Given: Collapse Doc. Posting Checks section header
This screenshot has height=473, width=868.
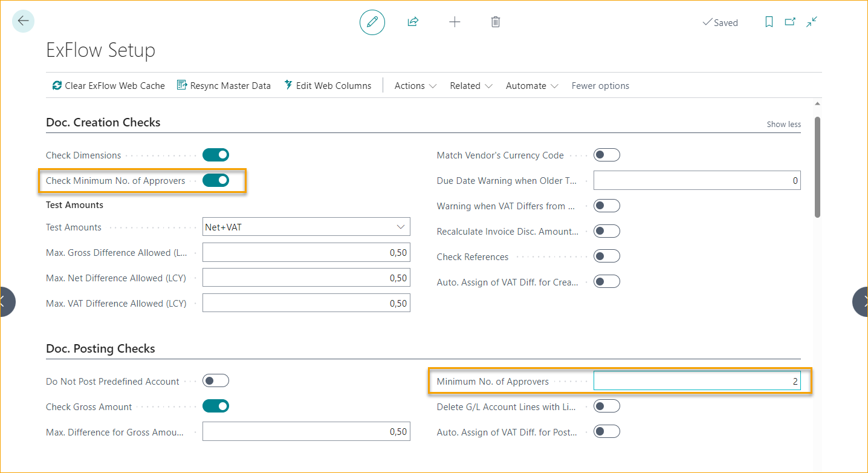Looking at the screenshot, I should (100, 348).
